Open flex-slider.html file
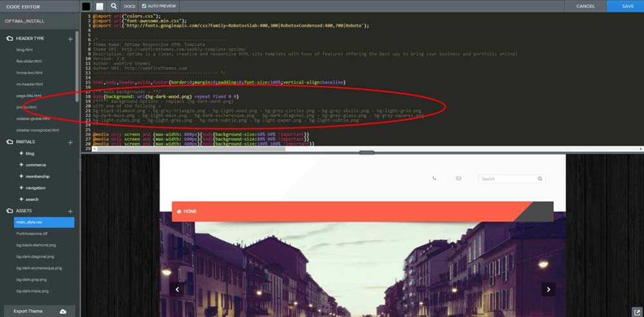The width and height of the screenshot is (644, 317). click(x=29, y=61)
